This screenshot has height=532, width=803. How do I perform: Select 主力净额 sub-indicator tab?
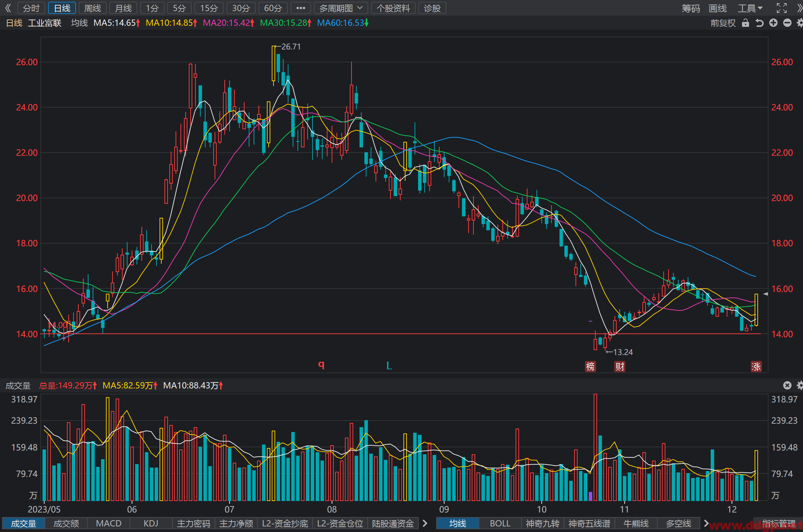point(236,523)
